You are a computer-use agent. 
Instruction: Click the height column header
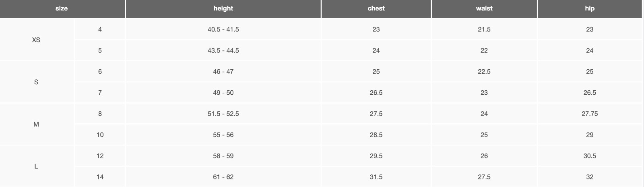tap(223, 8)
